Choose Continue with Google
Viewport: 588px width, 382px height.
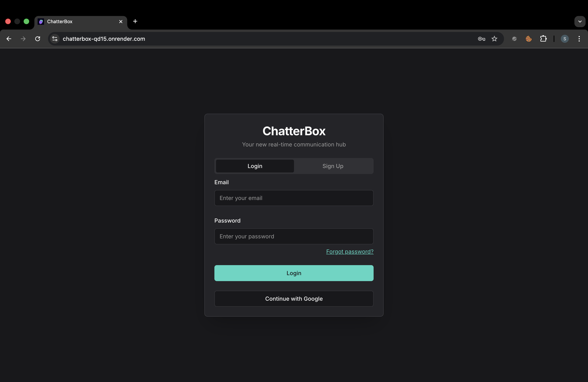294,299
